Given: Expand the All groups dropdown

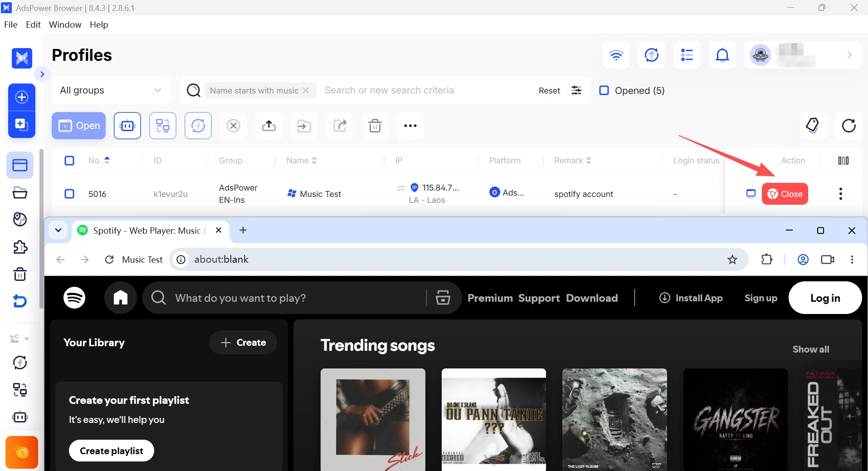Looking at the screenshot, I should click(111, 90).
